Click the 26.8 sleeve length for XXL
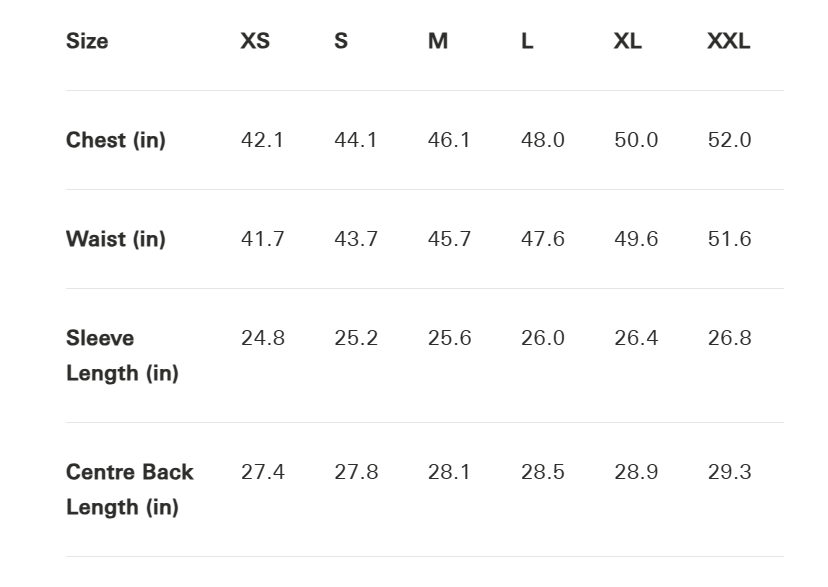This screenshot has width=828, height=587. [x=729, y=338]
